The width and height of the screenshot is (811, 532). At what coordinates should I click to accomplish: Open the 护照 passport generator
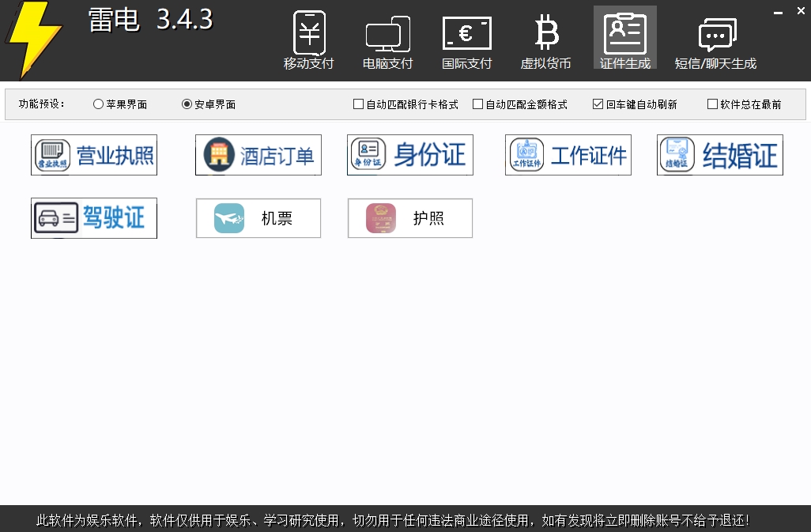409,217
